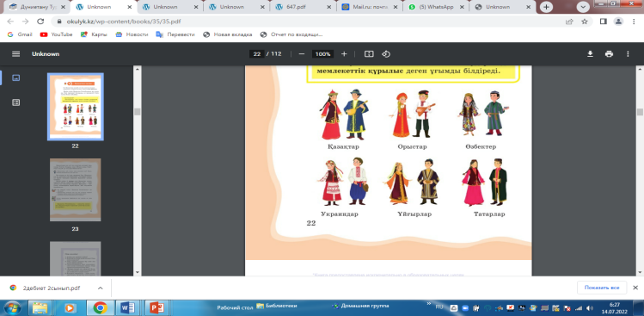Bookmark this page with the star icon
The width and height of the screenshot is (644, 316).
585,22
